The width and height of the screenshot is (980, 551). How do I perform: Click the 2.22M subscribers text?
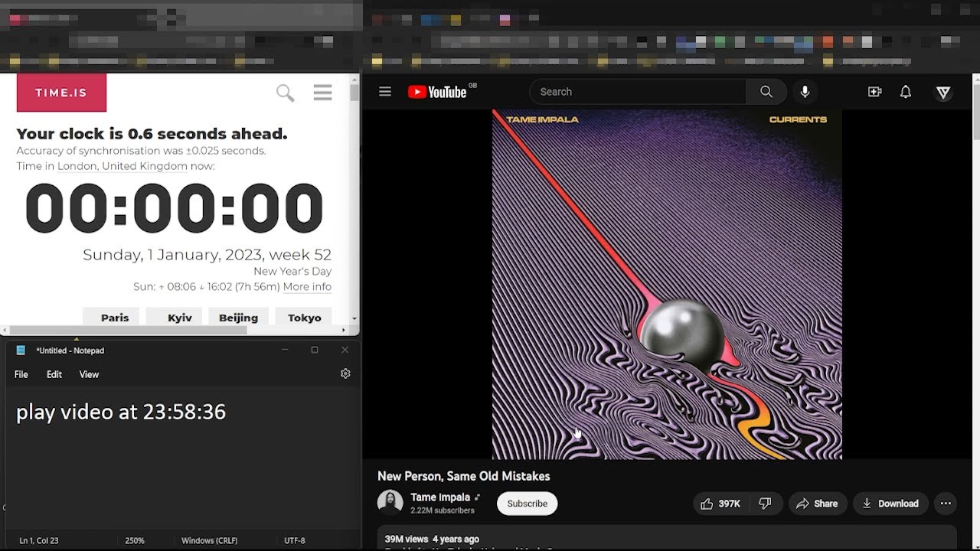443,510
